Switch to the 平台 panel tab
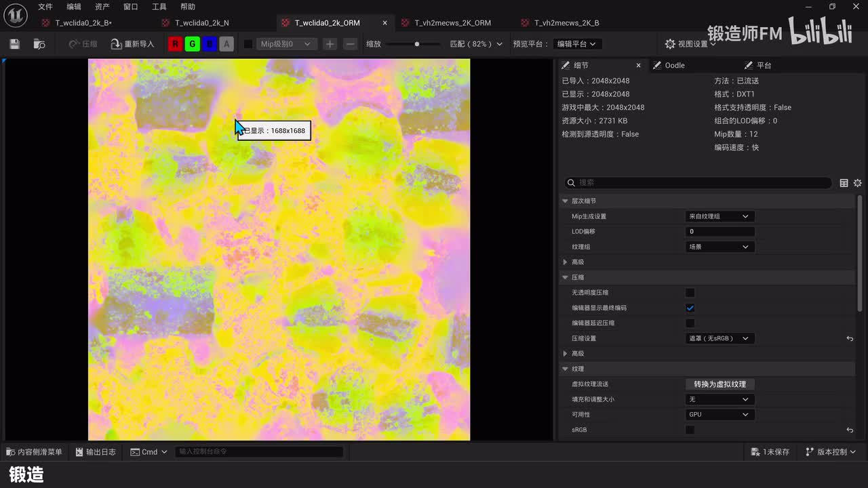868x488 pixels. tap(764, 66)
